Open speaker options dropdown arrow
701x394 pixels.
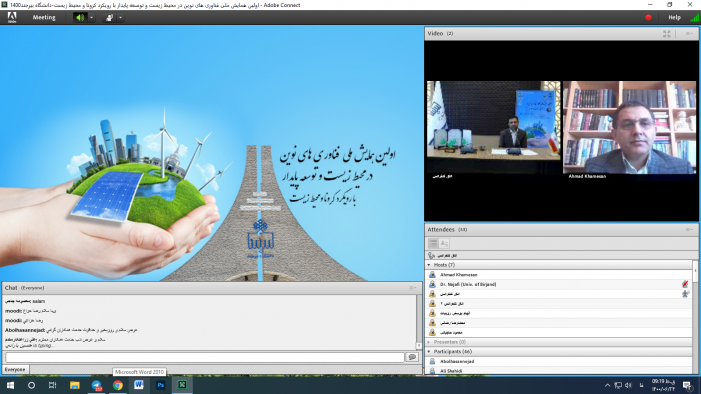click(x=91, y=17)
